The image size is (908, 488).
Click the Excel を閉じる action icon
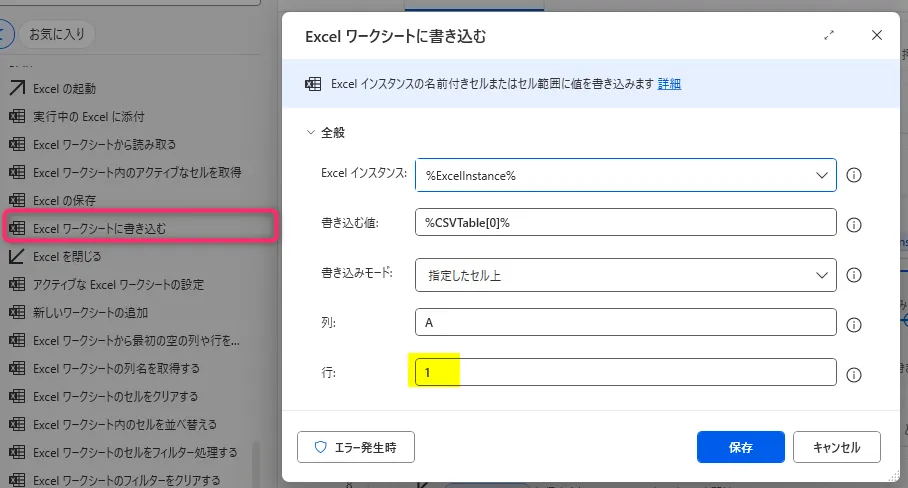click(17, 256)
